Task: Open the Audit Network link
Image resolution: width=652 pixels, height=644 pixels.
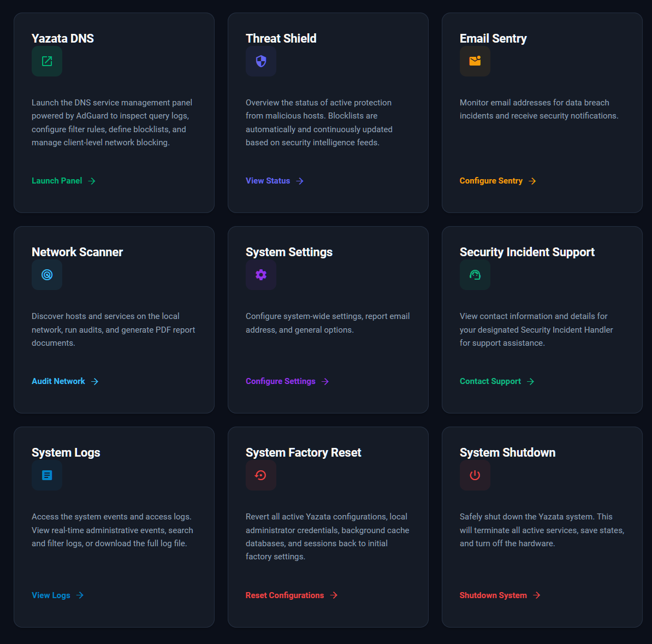Action: (65, 381)
